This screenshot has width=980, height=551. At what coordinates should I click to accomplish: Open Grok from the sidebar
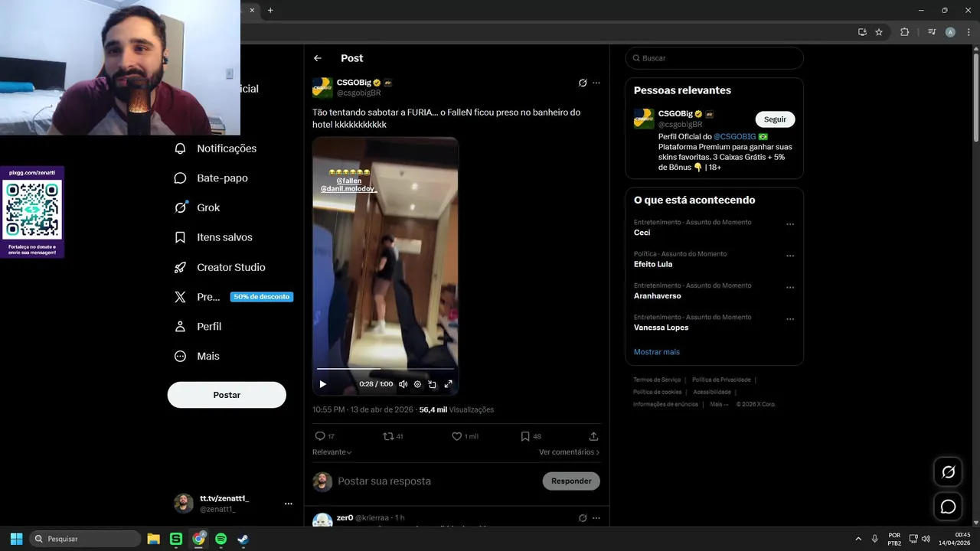point(198,207)
